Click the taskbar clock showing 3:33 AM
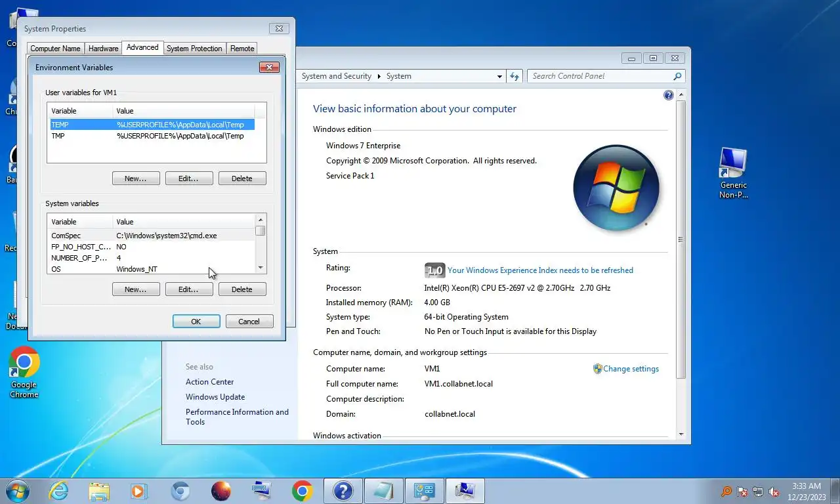840x504 pixels. (x=806, y=492)
